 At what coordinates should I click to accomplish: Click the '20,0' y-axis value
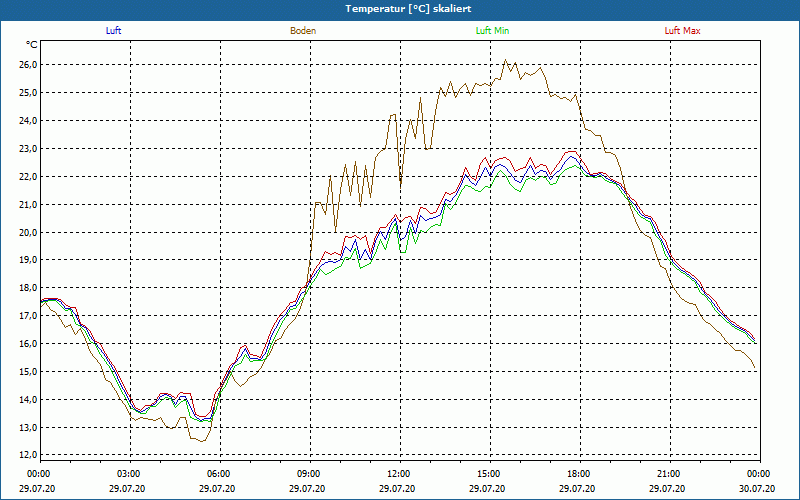28,233
